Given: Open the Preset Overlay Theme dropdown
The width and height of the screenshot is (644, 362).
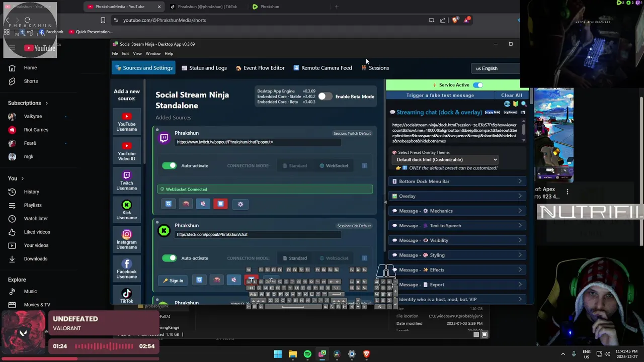Looking at the screenshot, I should (446, 160).
